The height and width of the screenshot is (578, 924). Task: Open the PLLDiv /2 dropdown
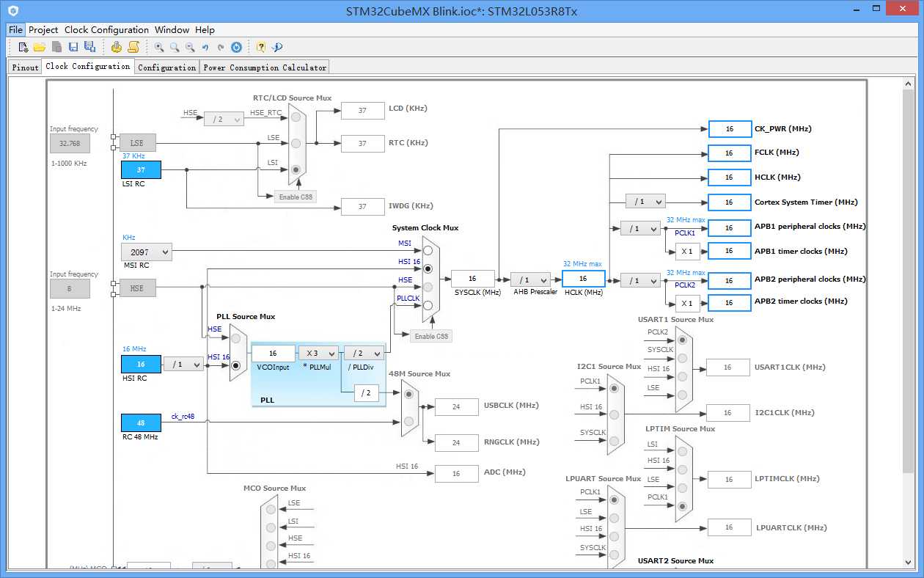pos(364,353)
